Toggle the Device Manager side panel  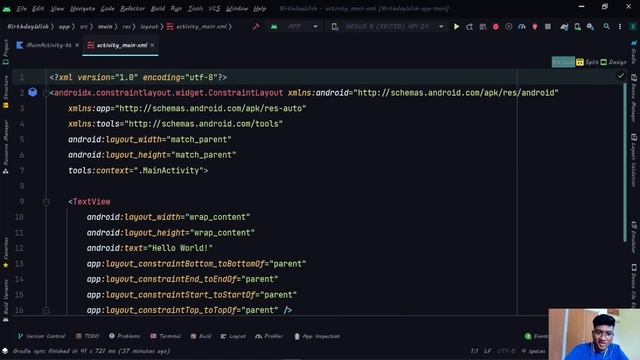pos(633,98)
